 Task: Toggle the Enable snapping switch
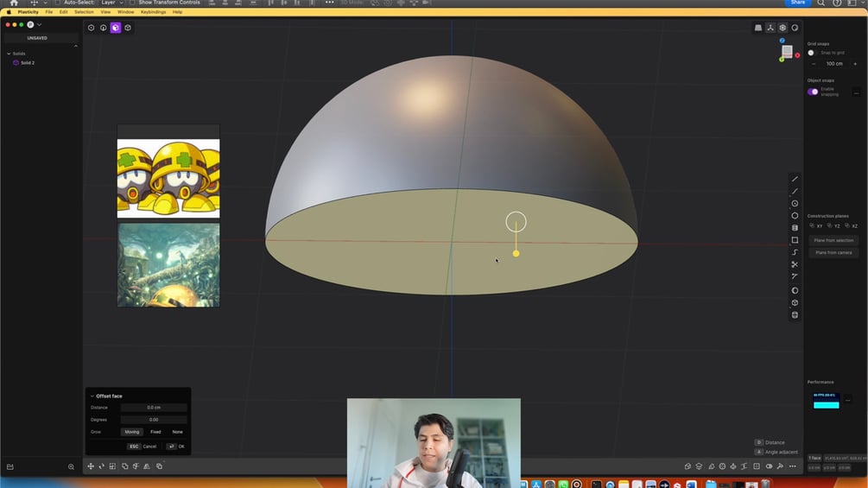813,92
